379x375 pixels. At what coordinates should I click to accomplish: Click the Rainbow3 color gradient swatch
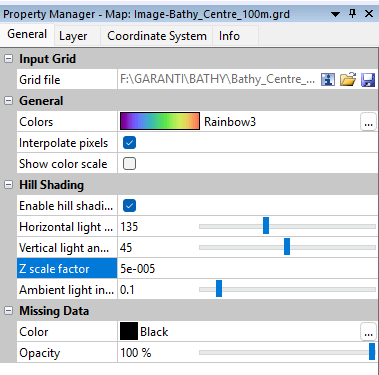coord(160,121)
